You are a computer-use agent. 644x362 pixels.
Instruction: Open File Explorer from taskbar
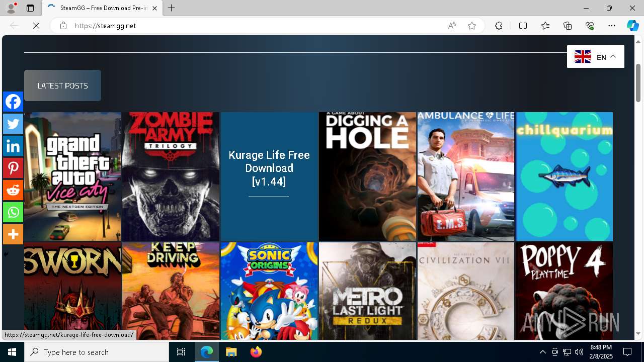coord(231,352)
